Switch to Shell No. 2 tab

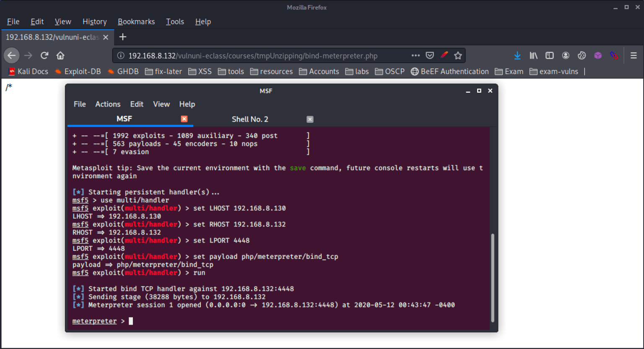256,119
